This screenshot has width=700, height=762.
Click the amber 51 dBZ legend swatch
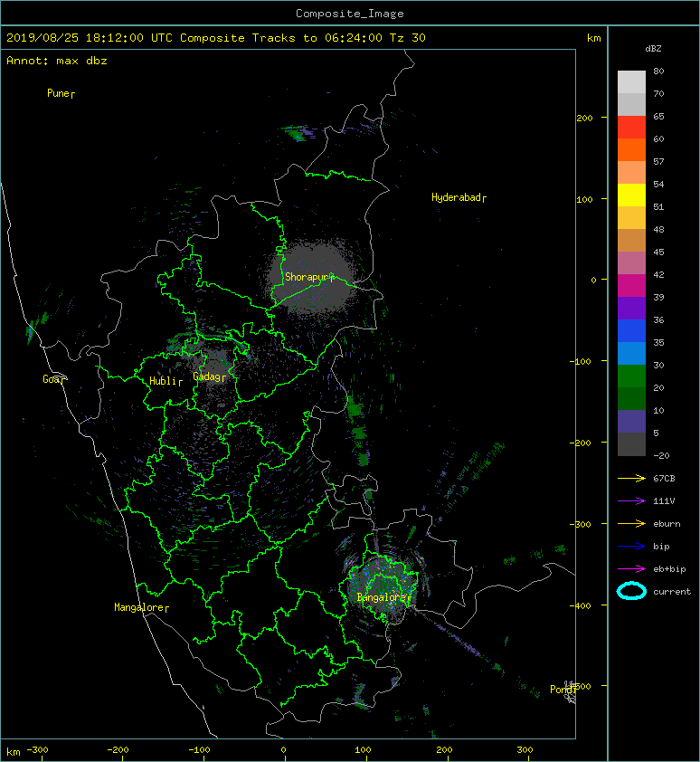tap(631, 218)
